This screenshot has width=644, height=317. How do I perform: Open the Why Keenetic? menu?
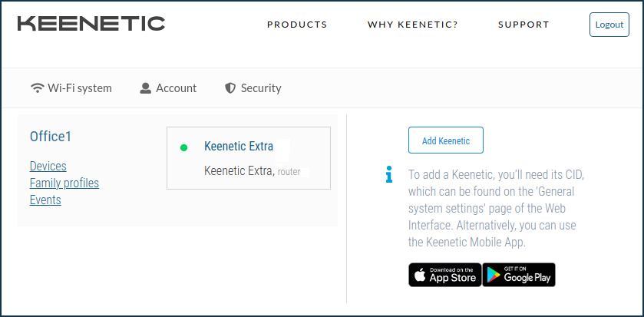412,25
